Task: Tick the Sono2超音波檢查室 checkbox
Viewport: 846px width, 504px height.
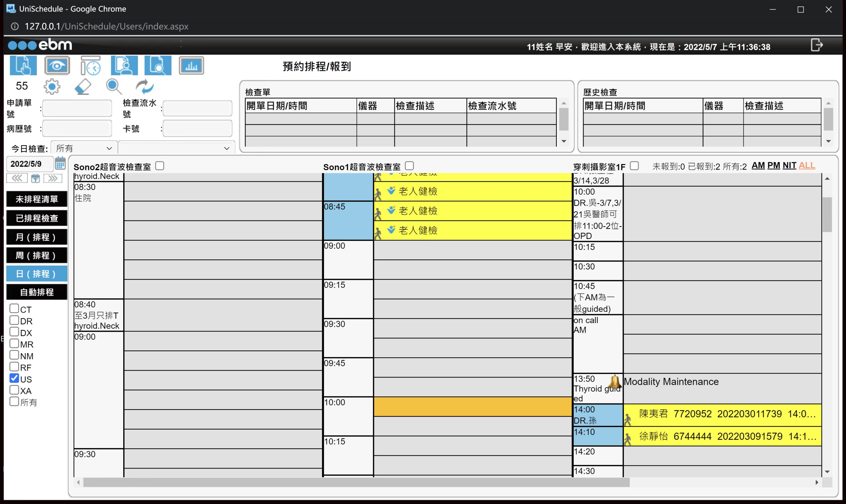Action: pyautogui.click(x=160, y=166)
